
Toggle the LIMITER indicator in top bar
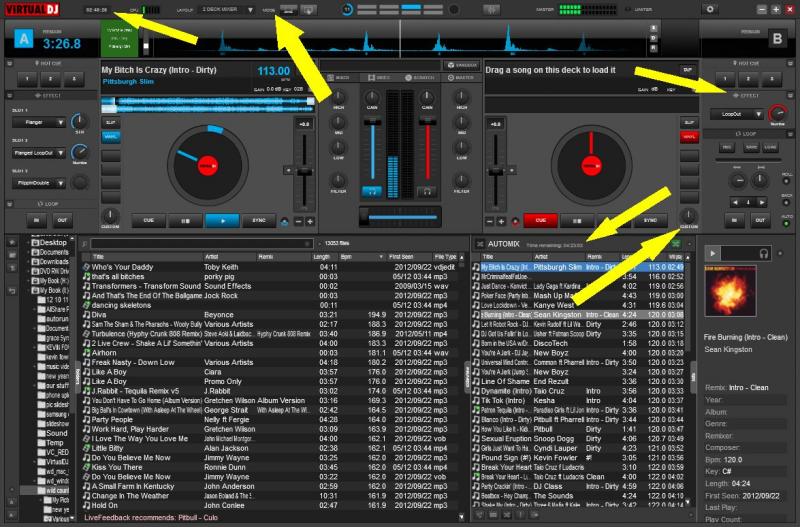click(640, 9)
